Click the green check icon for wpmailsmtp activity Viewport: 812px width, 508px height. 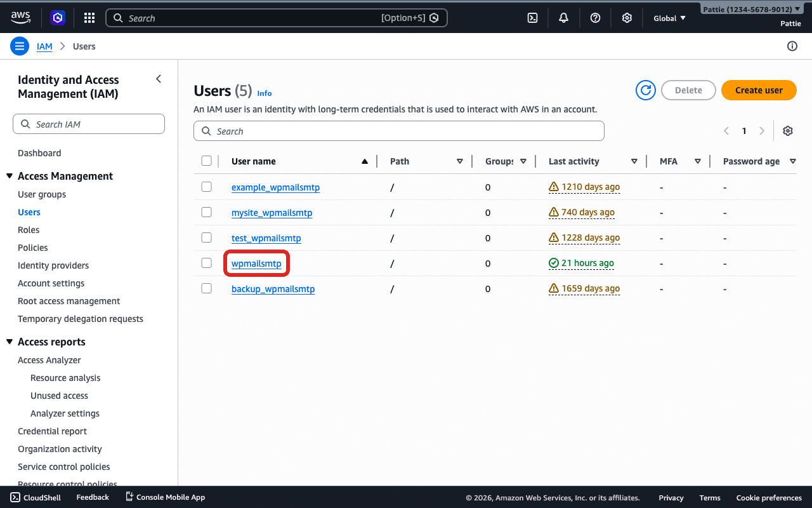tap(554, 263)
